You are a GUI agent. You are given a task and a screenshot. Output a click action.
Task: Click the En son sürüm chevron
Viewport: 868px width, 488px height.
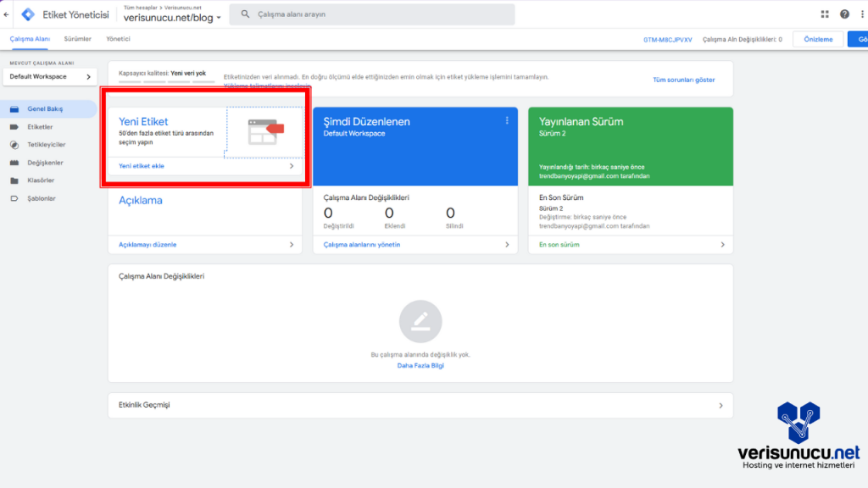pyautogui.click(x=722, y=245)
